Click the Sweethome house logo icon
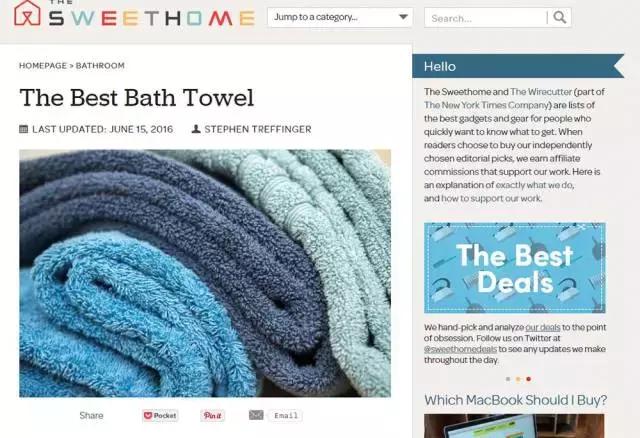The image size is (640, 438). 27,13
